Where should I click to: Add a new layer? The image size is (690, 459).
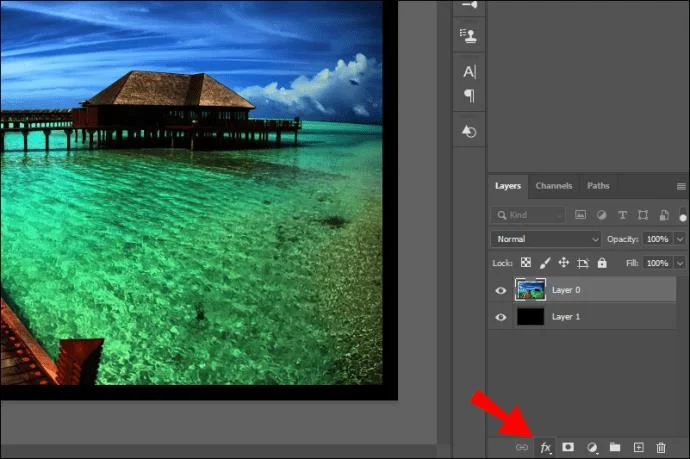tap(638, 447)
